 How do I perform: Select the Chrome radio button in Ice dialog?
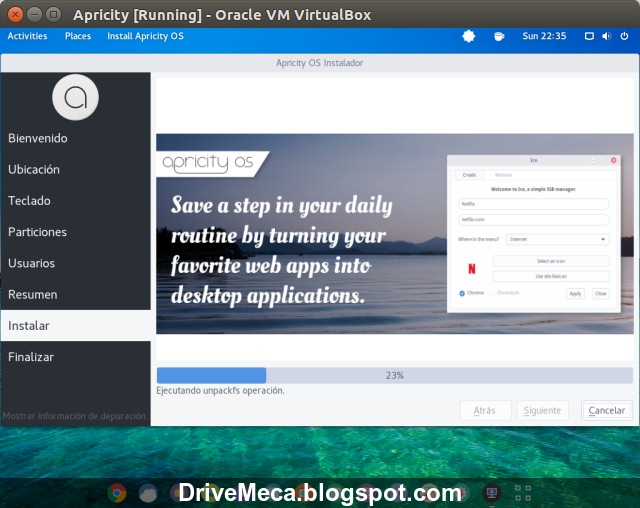coord(462,293)
